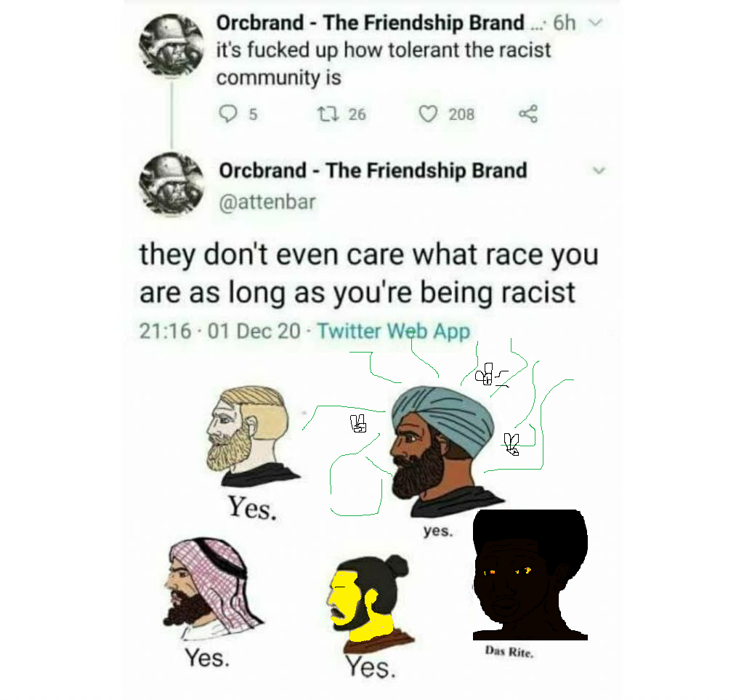744x700 pixels.
Task: Click the 208 likes count
Action: click(x=461, y=114)
